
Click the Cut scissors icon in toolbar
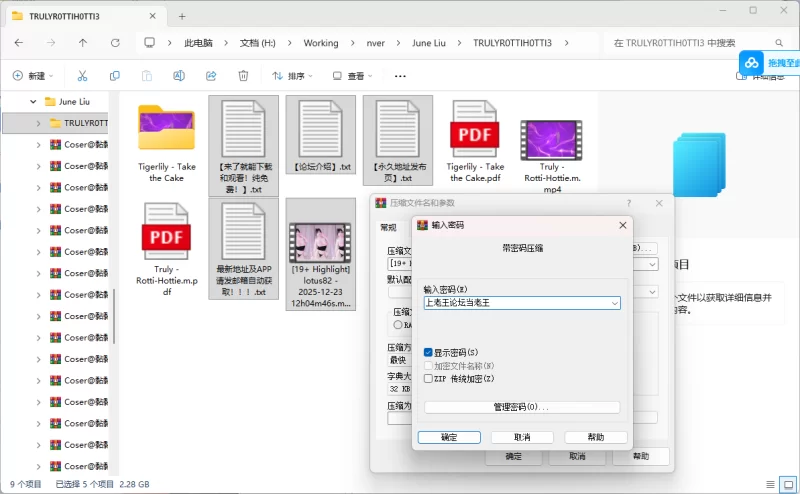[83, 76]
